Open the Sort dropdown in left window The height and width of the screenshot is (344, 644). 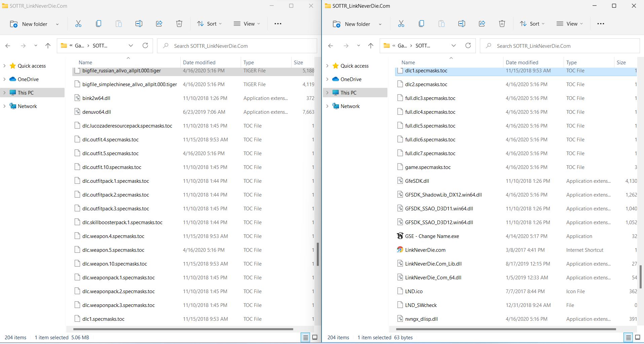[210, 24]
